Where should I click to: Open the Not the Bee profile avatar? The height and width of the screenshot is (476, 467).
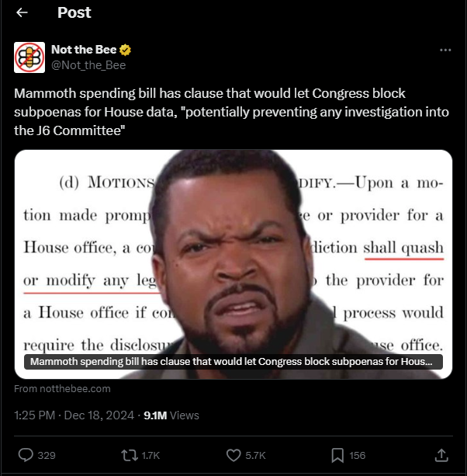(x=29, y=57)
